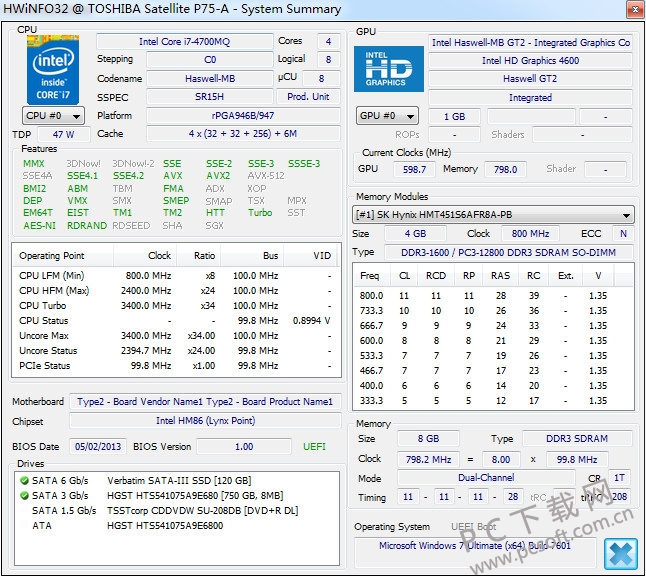Click the Chipset Intel HM86 (Lynx Point) field

click(205, 420)
